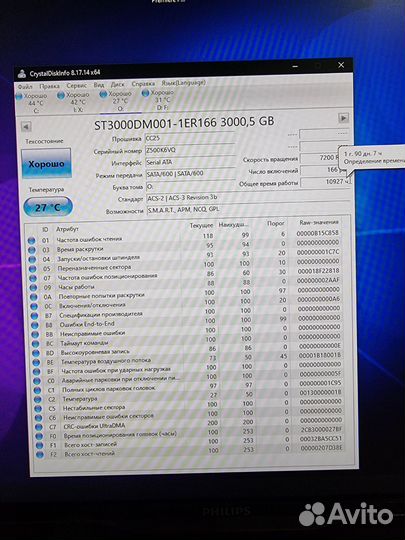
Task: Click the Текущее column header
Action: [201, 226]
